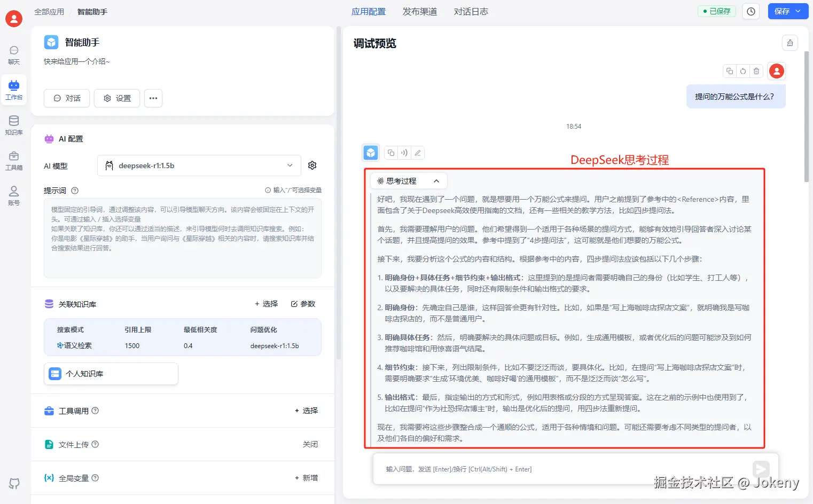Delete the user message with trash icon
The height and width of the screenshot is (504, 813).
point(756,71)
